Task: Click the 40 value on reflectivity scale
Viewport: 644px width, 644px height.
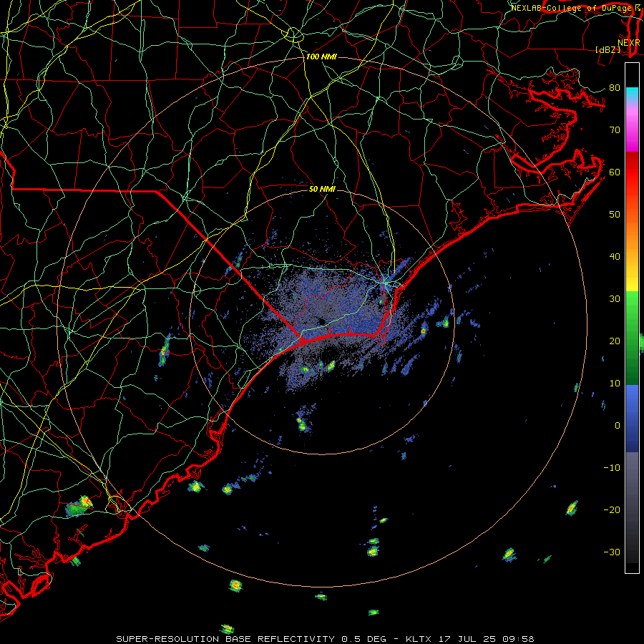Action: click(x=615, y=257)
